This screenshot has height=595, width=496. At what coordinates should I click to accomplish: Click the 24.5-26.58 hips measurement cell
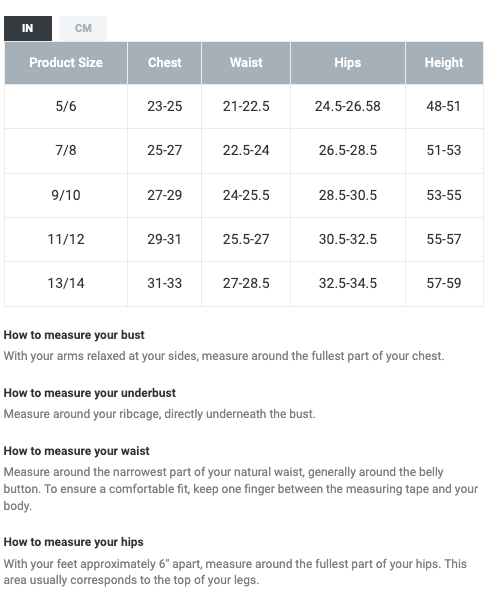(348, 106)
